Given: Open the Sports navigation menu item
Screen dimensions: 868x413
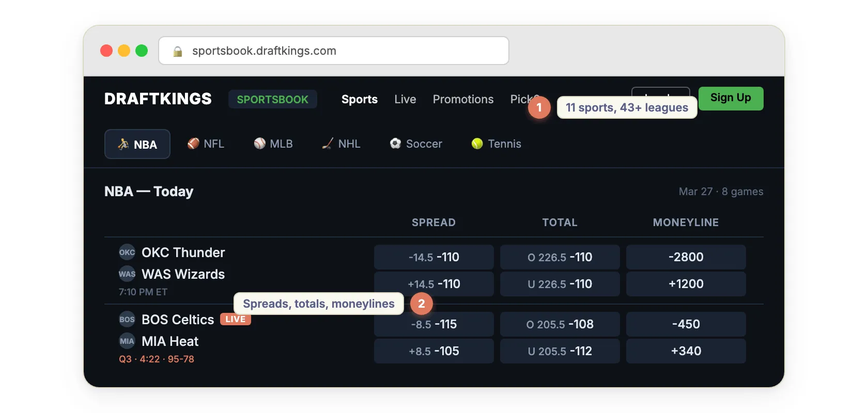Looking at the screenshot, I should (x=360, y=99).
